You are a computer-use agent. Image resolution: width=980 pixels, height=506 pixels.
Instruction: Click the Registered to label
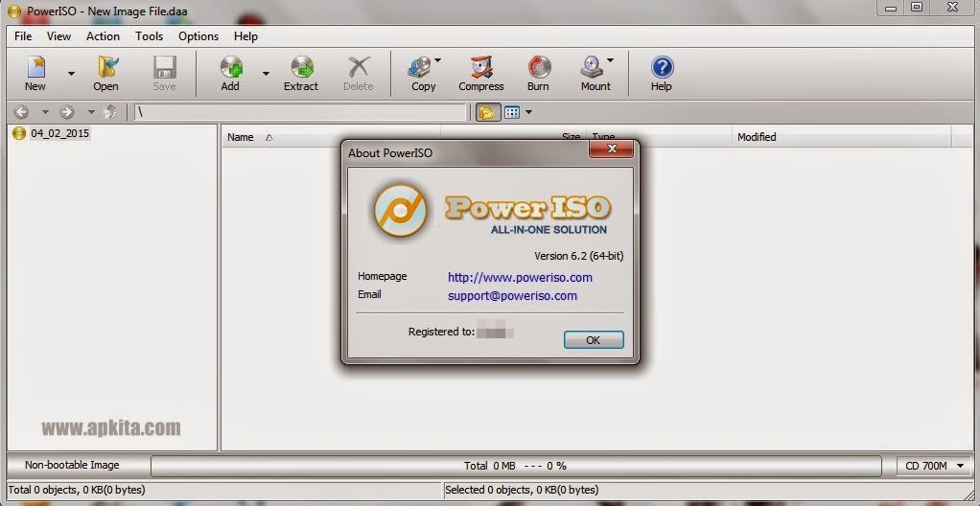(x=441, y=332)
